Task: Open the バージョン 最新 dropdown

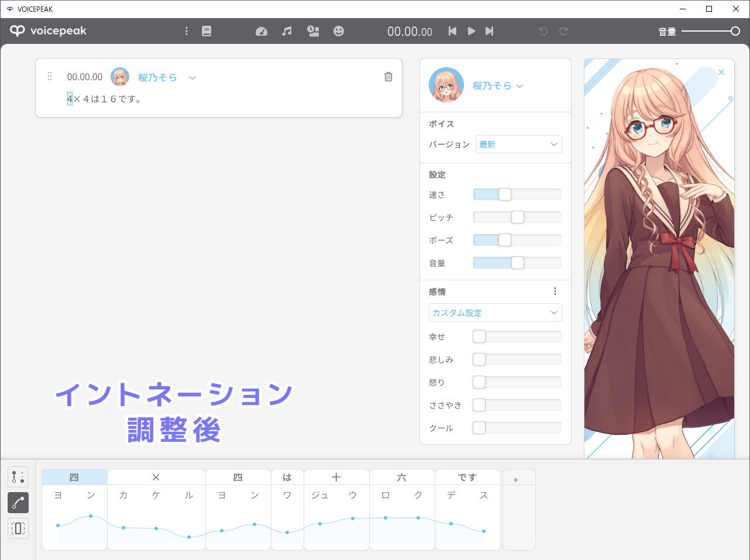Action: 519,145
